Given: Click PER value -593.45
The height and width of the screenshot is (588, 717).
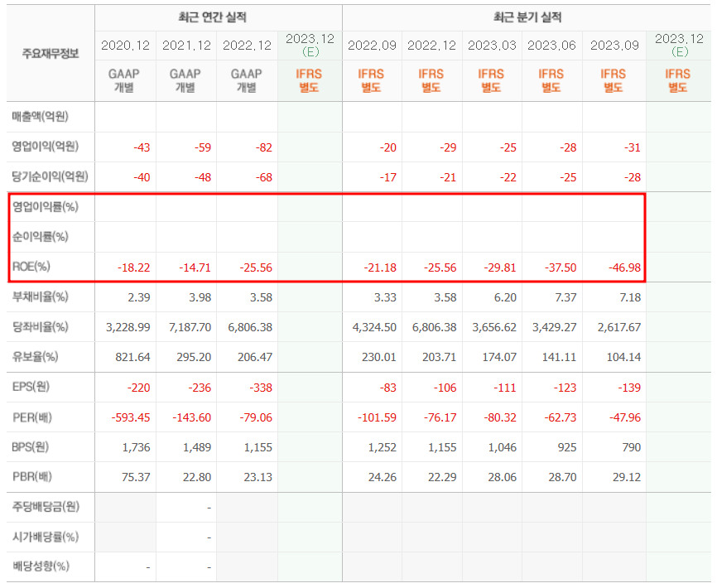Looking at the screenshot, I should coord(130,418).
